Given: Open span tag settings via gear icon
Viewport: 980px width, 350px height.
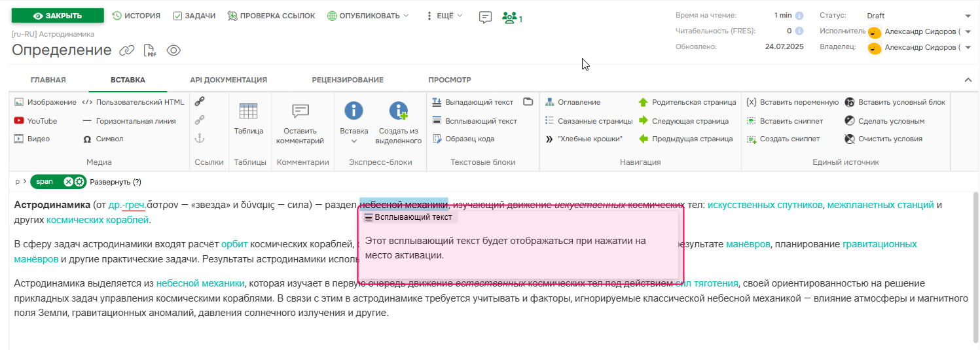Looking at the screenshot, I should (79, 182).
